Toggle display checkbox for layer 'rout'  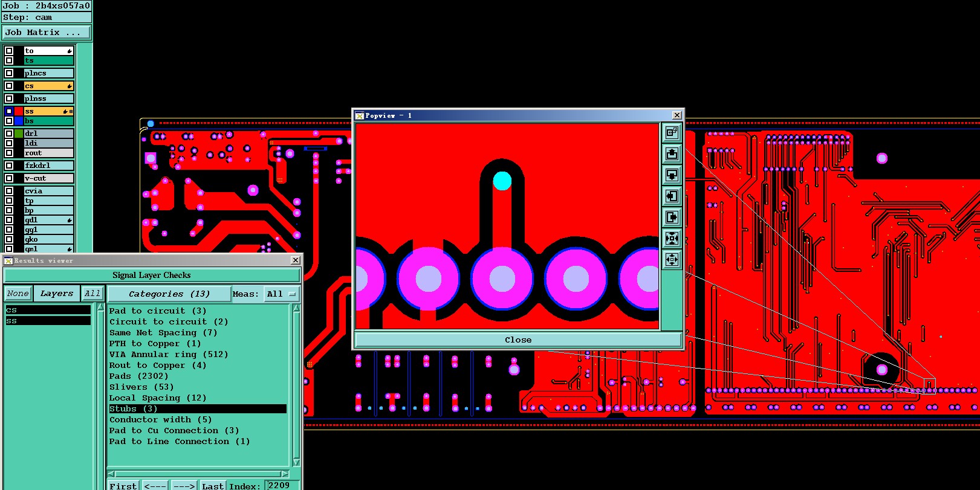tap(9, 153)
